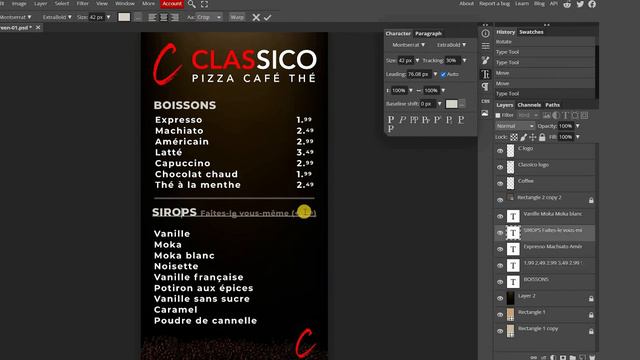Image resolution: width=640 pixels, height=360 pixels.
Task: Expand layer Fill dropdown arrow
Action: (578, 137)
